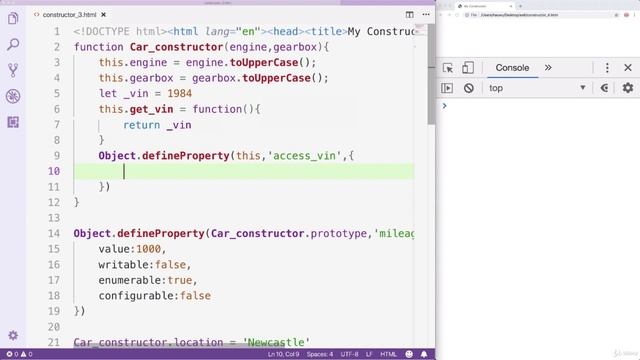Viewport: 640px width, 360px height.
Task: Show more DevTools tabs with double chevron
Action: pyautogui.click(x=548, y=68)
